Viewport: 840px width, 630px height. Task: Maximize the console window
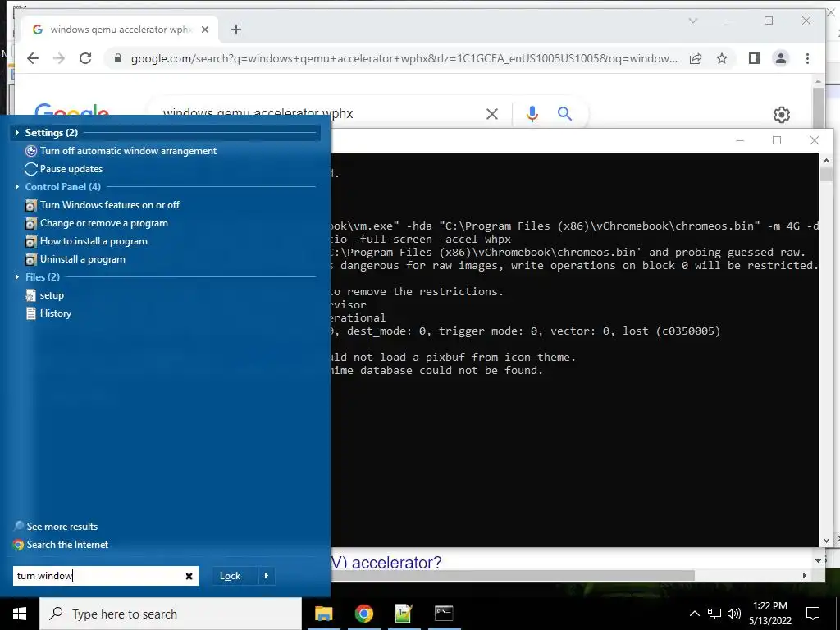pos(777,140)
